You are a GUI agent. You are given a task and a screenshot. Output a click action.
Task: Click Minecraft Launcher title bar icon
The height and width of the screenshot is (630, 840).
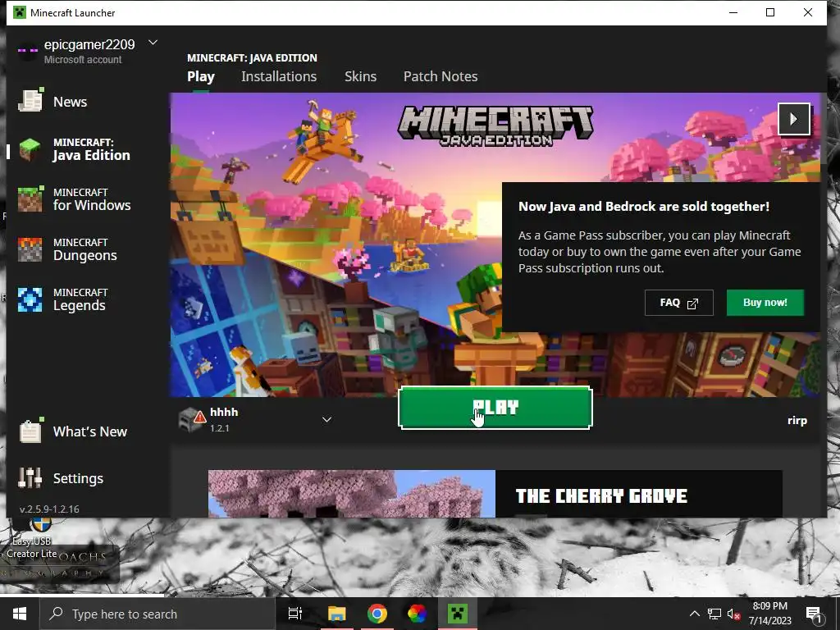(20, 12)
